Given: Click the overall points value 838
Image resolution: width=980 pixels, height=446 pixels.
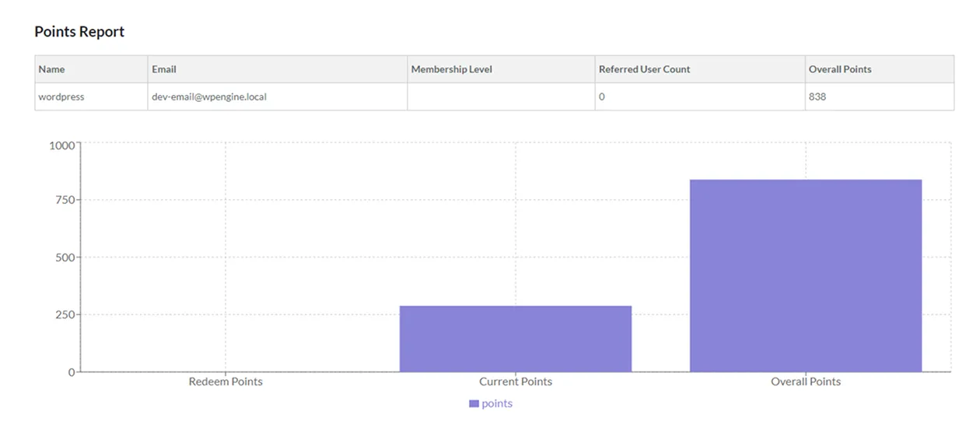Looking at the screenshot, I should point(880,97).
